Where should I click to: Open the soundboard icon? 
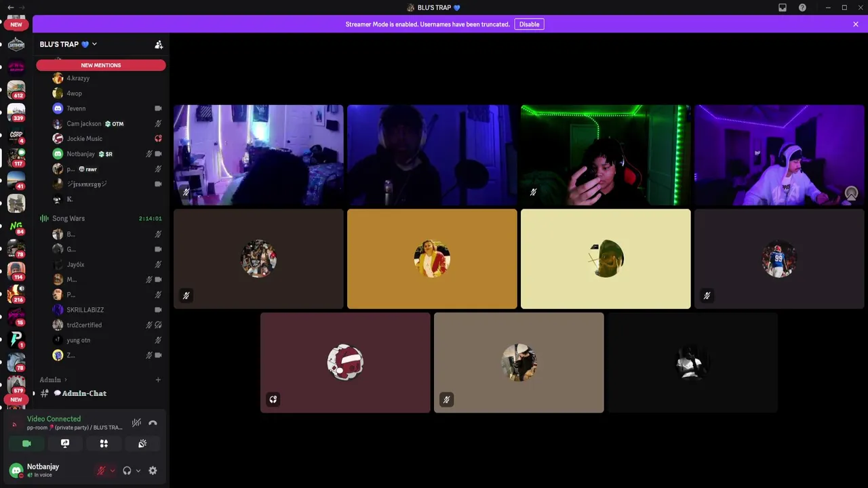pos(142,443)
